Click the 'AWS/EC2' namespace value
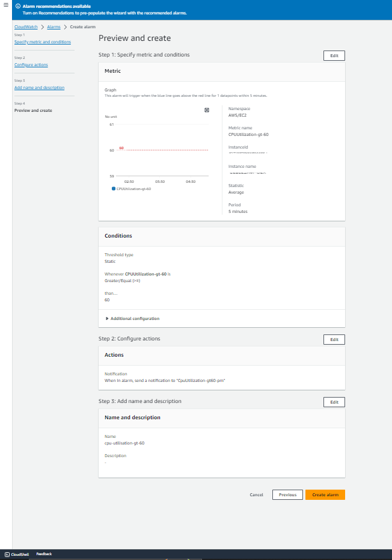The image size is (392, 560). pos(237,115)
